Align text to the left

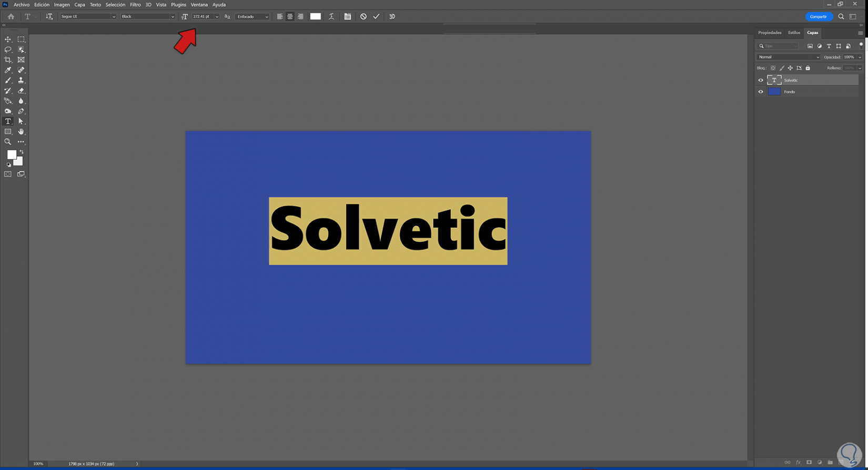(x=280, y=16)
